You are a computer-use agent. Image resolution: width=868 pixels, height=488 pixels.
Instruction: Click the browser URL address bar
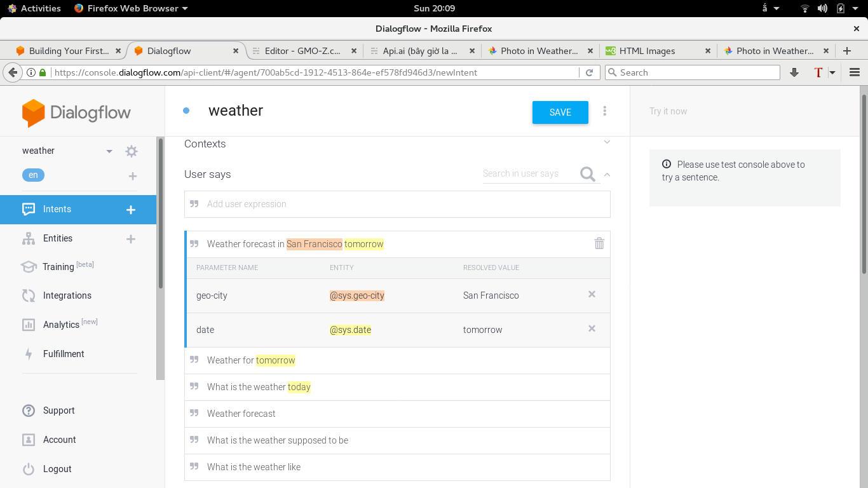pyautogui.click(x=315, y=72)
